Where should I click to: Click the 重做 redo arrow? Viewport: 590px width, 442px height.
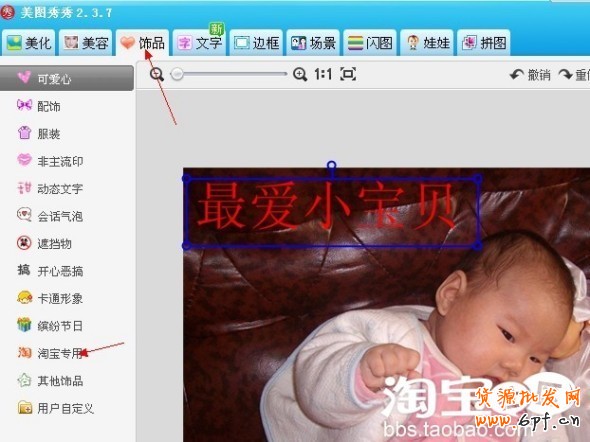point(566,74)
